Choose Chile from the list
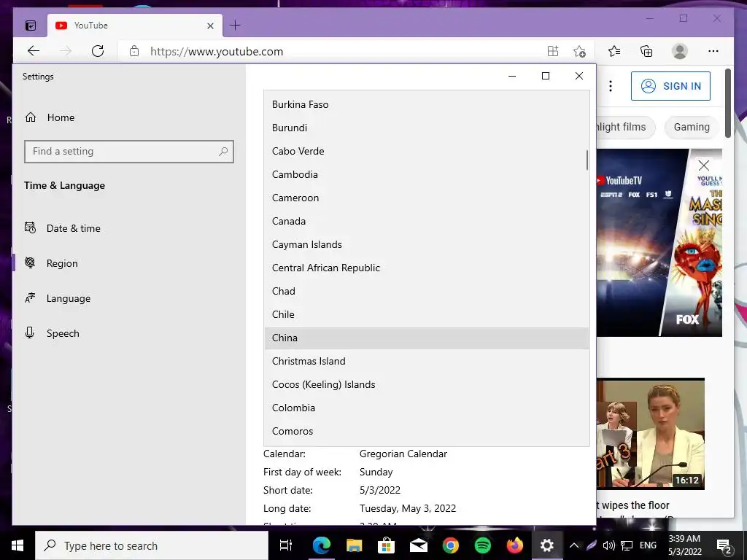 click(x=426, y=314)
